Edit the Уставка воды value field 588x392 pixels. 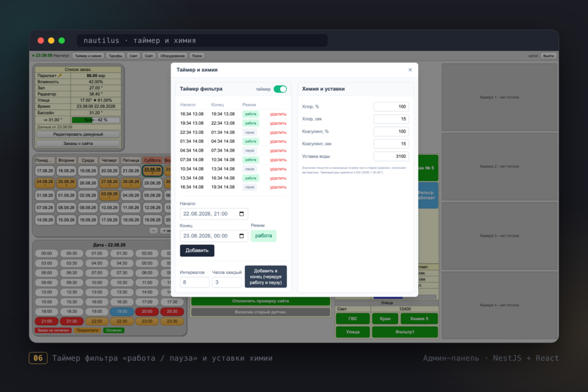(x=391, y=156)
